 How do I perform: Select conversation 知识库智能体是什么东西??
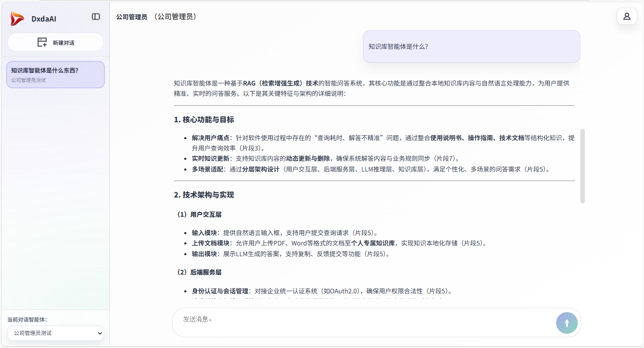pos(55,74)
